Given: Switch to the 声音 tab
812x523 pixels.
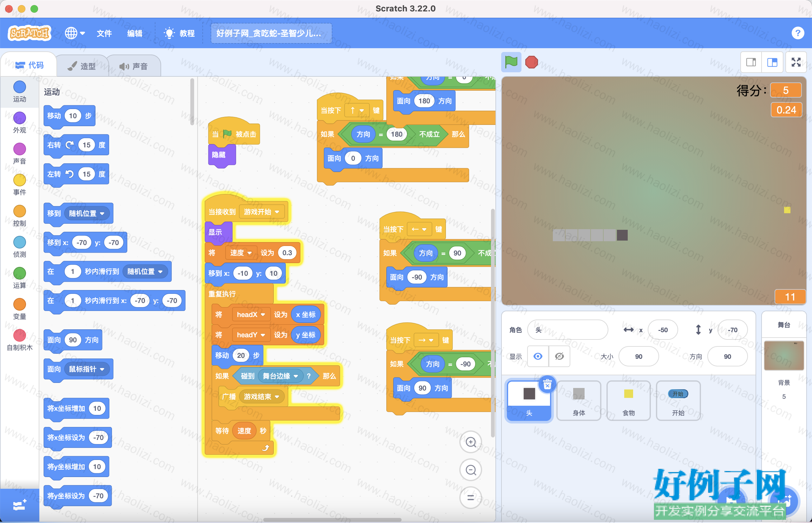Looking at the screenshot, I should click(x=134, y=66).
